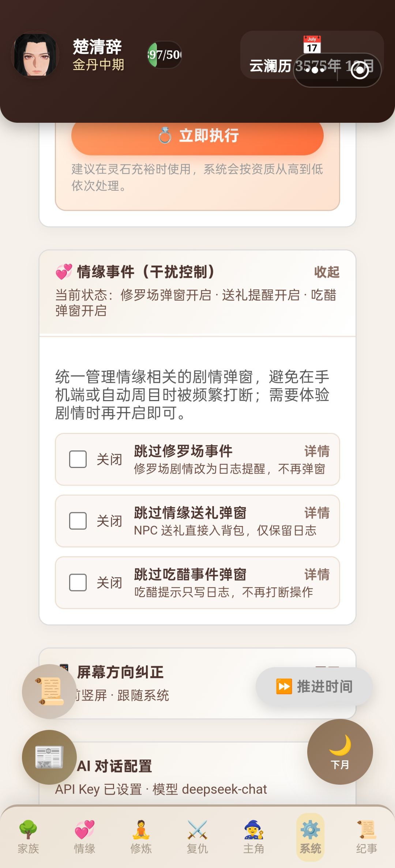Tap the mini-program close circle icon
The image size is (395, 868).
360,70
